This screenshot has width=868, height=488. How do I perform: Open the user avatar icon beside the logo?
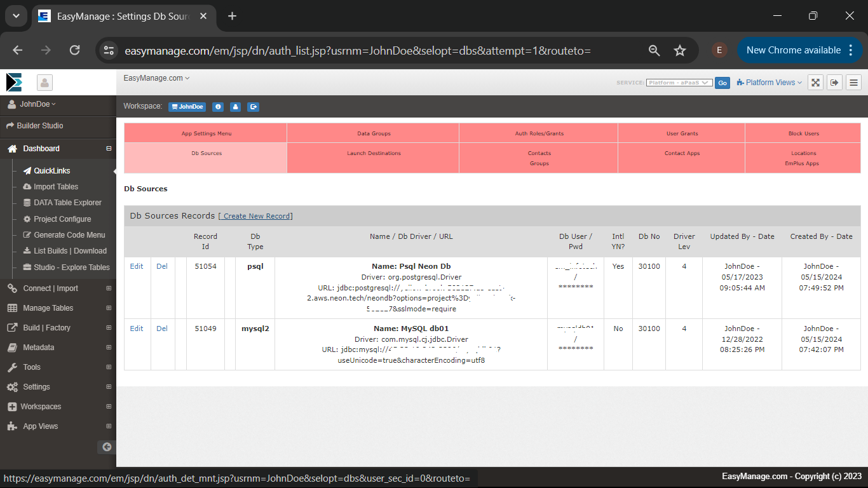(x=44, y=83)
